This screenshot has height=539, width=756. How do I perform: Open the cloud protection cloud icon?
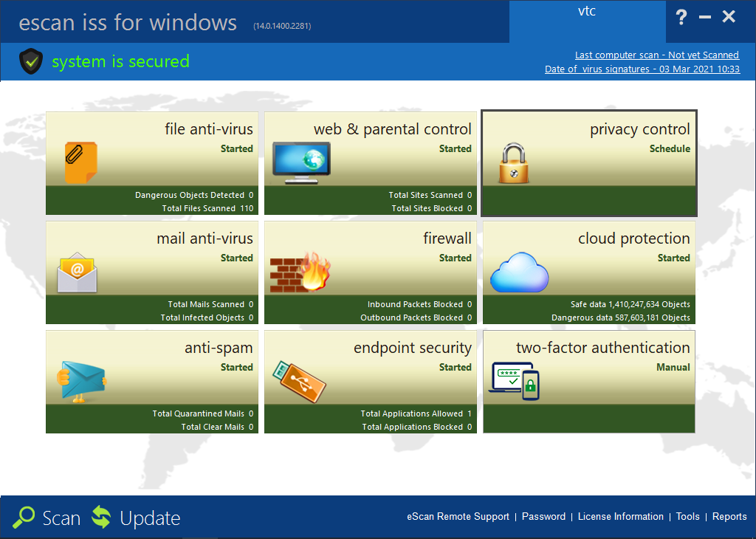tap(520, 272)
